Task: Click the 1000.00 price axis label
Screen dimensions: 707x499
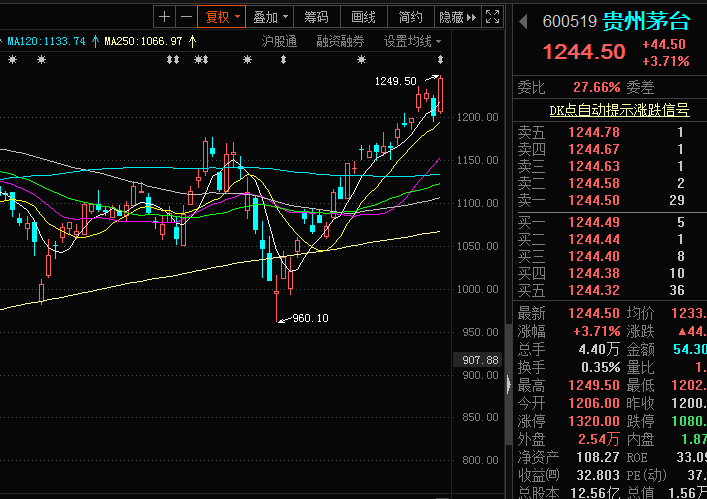Action: tap(477, 289)
